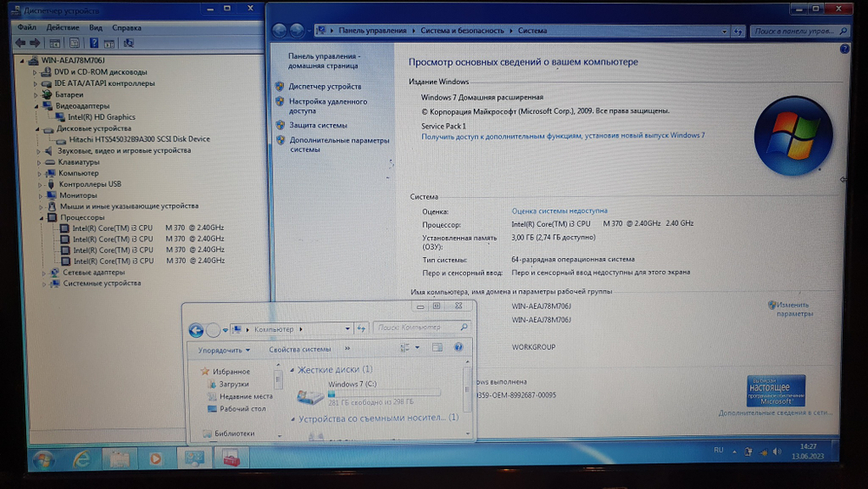Viewport: 868px width, 489px height.
Task: Click the RU language indicator
Action: click(x=719, y=450)
